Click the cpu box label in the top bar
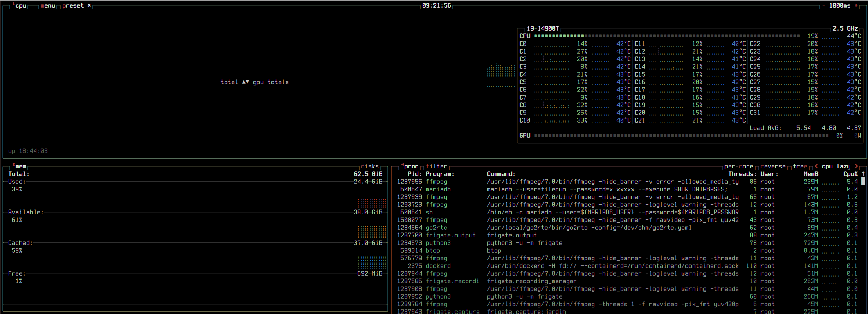Screen dimensions: 868x314 (x=21, y=5)
